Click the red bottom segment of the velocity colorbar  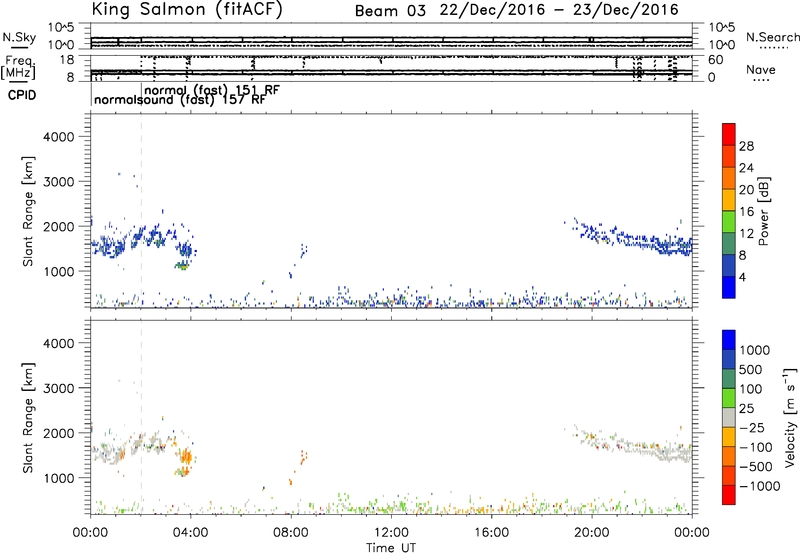pos(729,495)
